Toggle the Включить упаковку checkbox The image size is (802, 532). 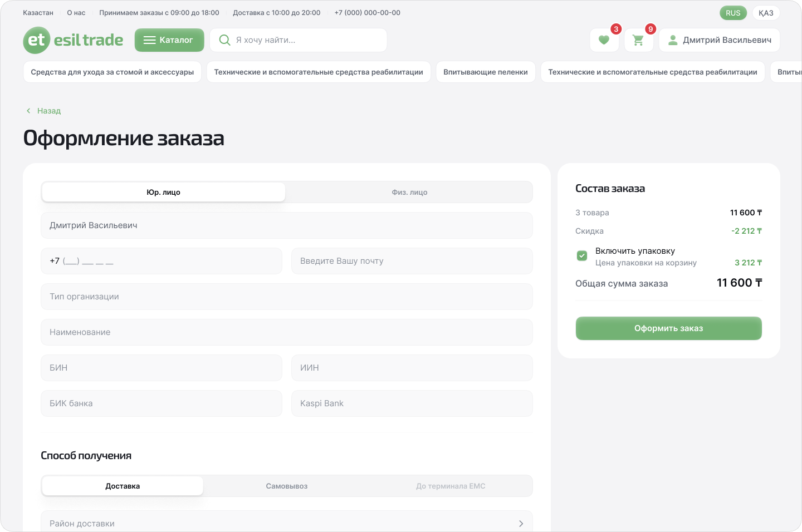pyautogui.click(x=582, y=256)
